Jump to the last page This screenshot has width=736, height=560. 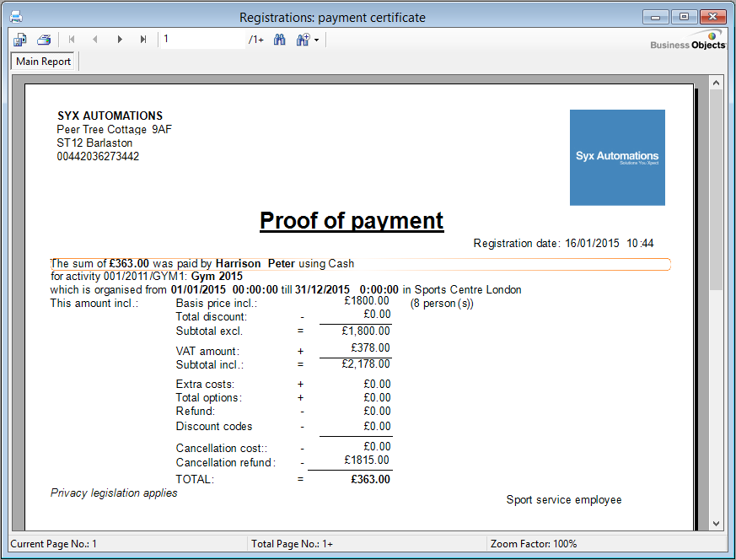[143, 40]
